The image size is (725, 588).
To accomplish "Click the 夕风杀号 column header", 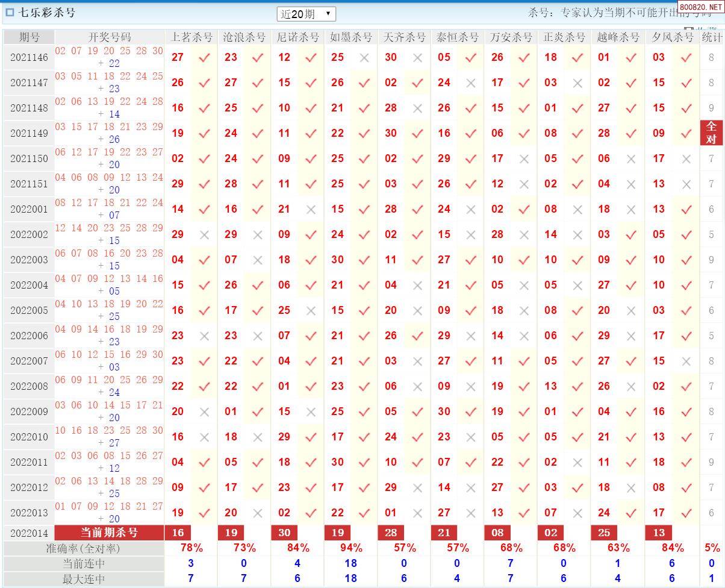I will point(672,37).
